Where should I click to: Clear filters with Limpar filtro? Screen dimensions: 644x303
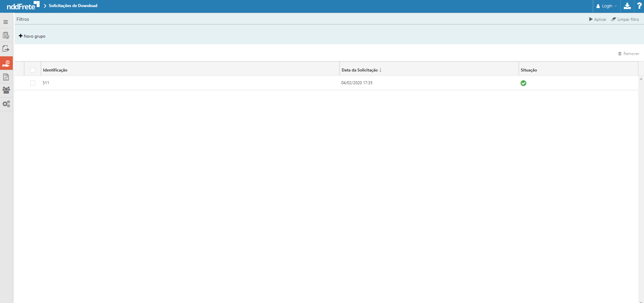pos(625,19)
